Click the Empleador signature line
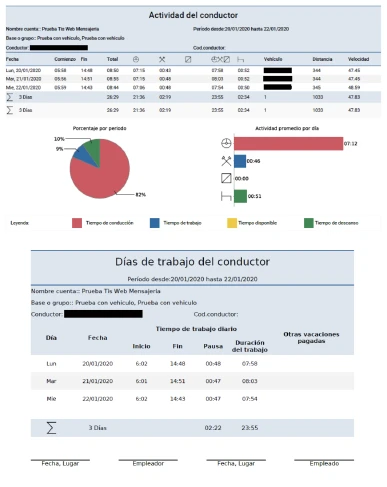Screen dimensions: 387x487 [x=148, y=460]
